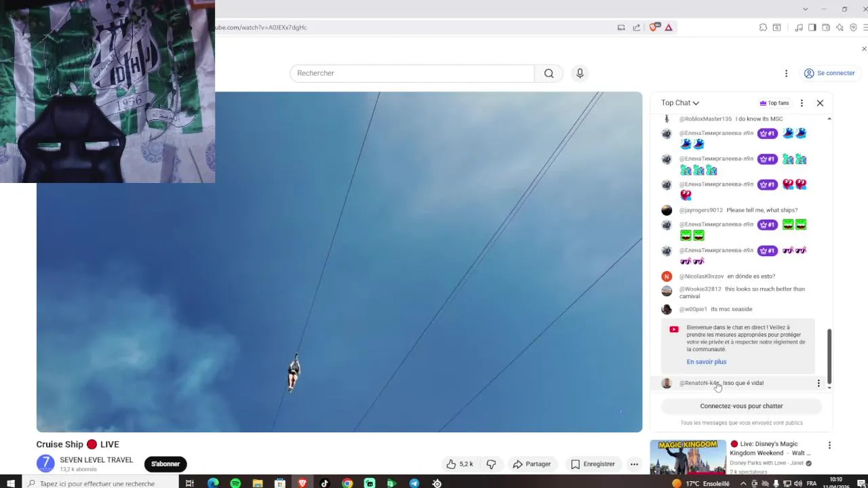
Task: Subscribe with the S'abonner button
Action: click(x=165, y=464)
